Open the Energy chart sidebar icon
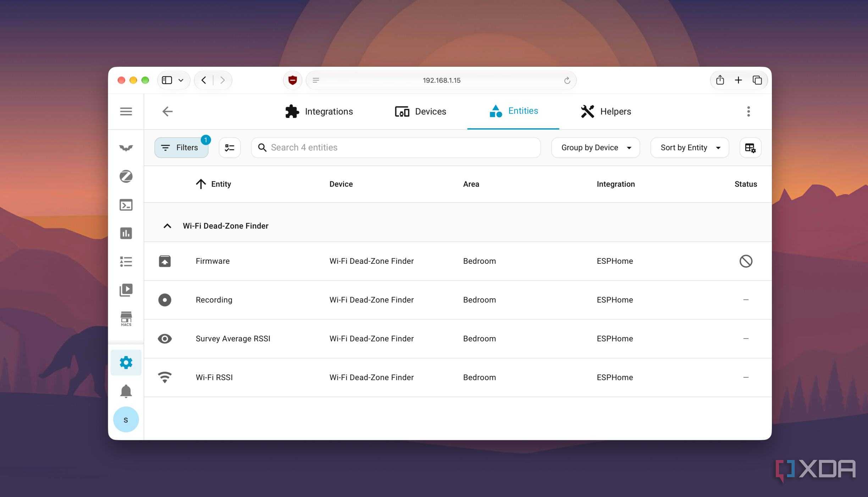 click(126, 233)
